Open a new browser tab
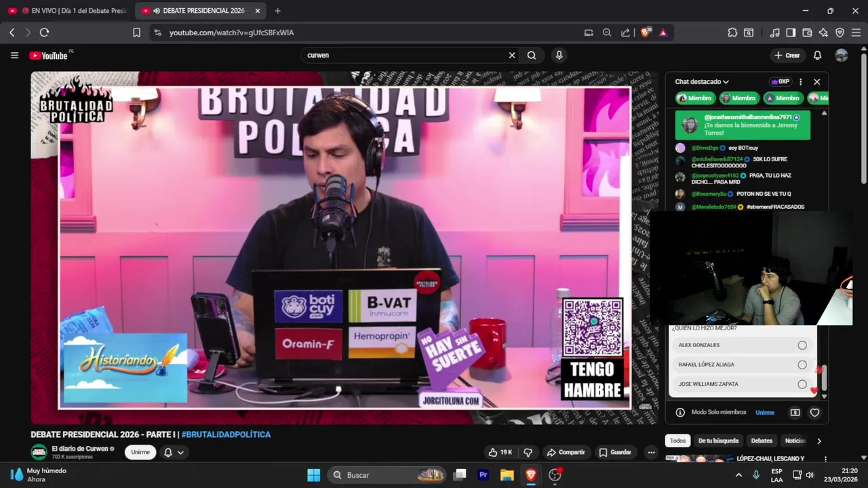The height and width of the screenshot is (488, 868). 277,11
